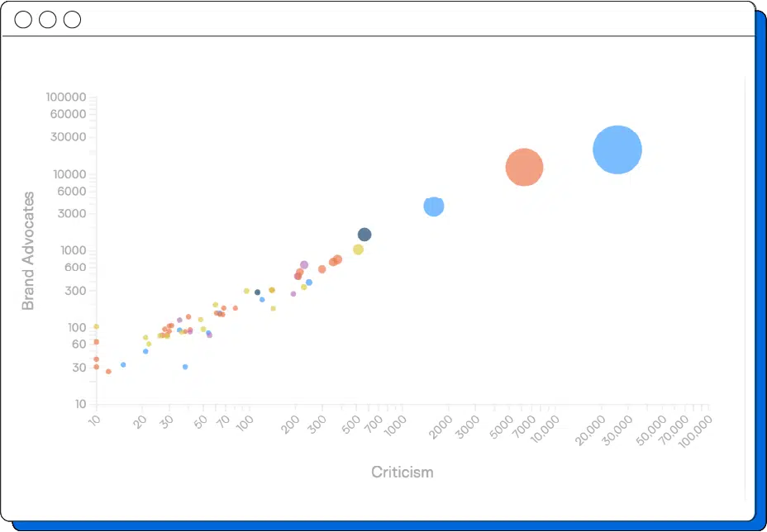Click the yellow bubble beside the 1000 level

pos(358,249)
